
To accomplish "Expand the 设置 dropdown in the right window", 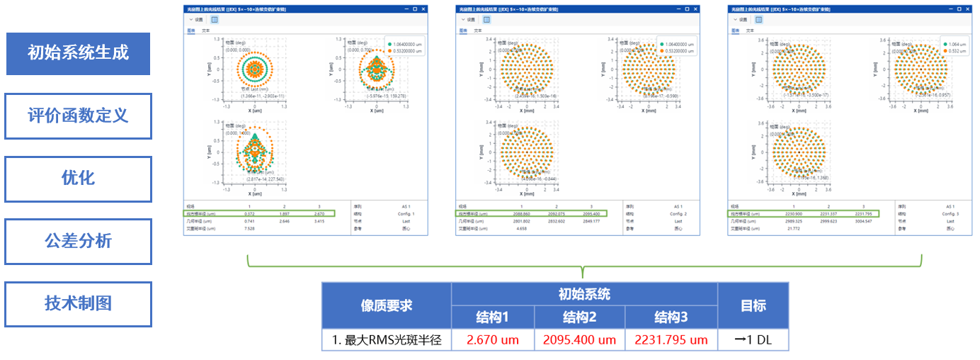I will point(739,20).
